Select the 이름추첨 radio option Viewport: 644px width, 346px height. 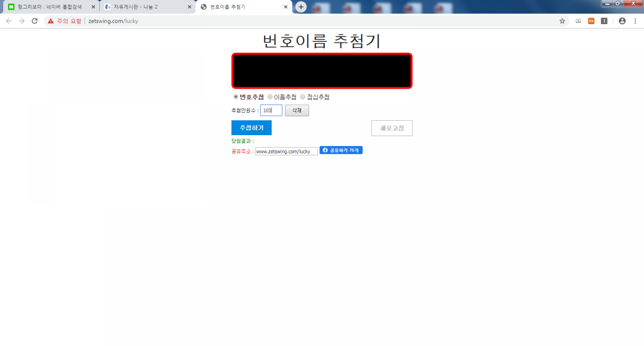coord(270,97)
